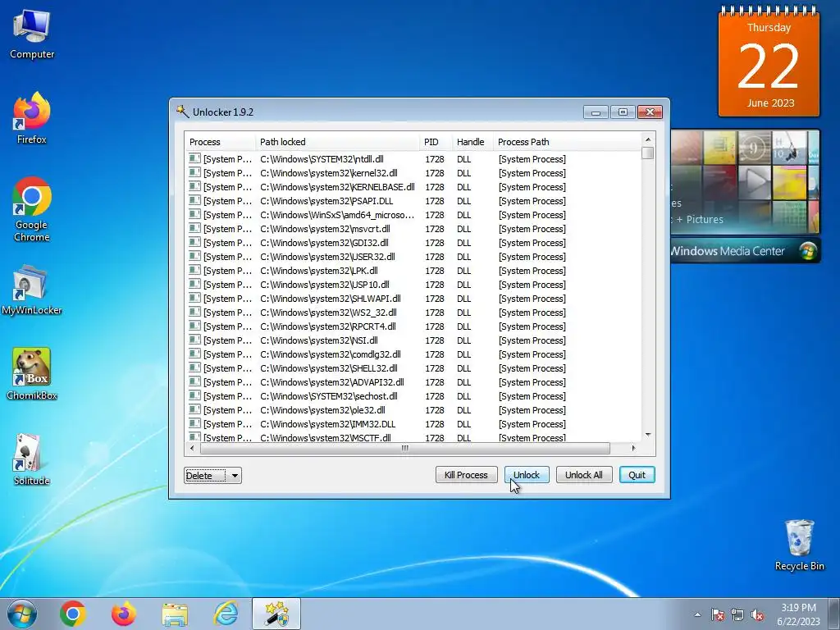The image size is (840, 630).
Task: Open Windows Explorer from the taskbar
Action: click(x=175, y=614)
